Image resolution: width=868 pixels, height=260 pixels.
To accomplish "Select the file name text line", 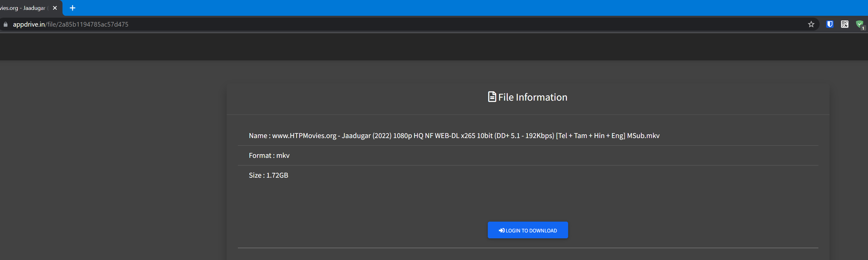I will pos(454,136).
